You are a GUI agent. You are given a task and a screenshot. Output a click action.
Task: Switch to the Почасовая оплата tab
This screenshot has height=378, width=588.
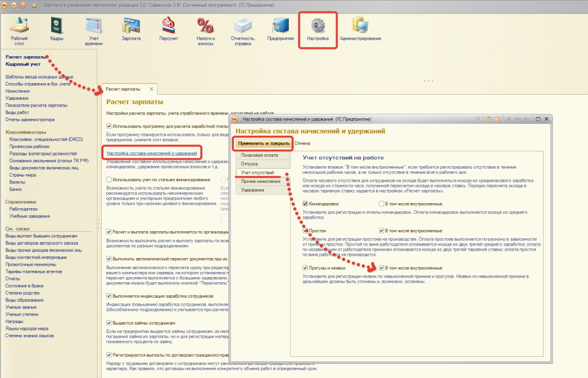tap(263, 155)
